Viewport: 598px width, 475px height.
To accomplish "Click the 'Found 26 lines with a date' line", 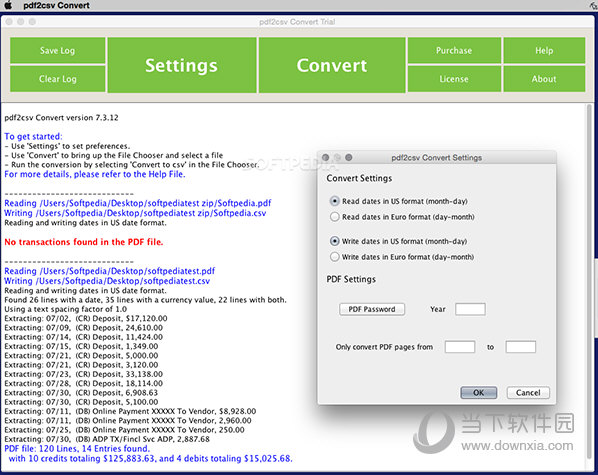I will coord(145,300).
